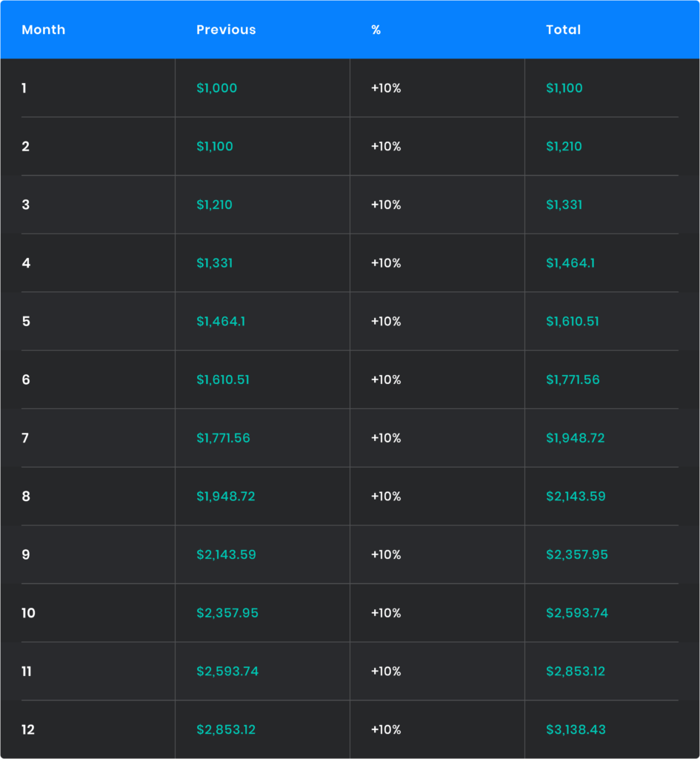Click the month 3 total $1,331
This screenshot has height=759, width=700.
564,205
